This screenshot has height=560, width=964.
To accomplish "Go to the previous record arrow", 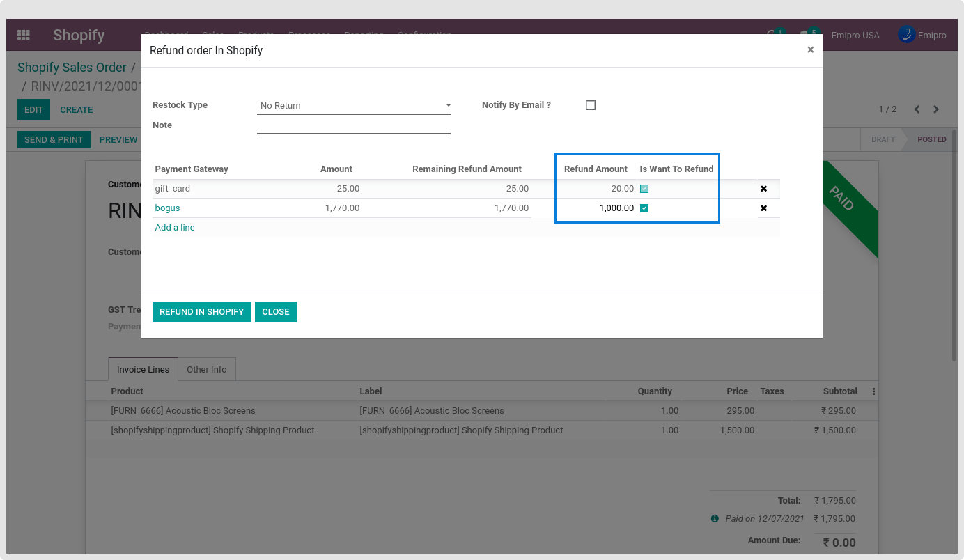I will pyautogui.click(x=917, y=109).
